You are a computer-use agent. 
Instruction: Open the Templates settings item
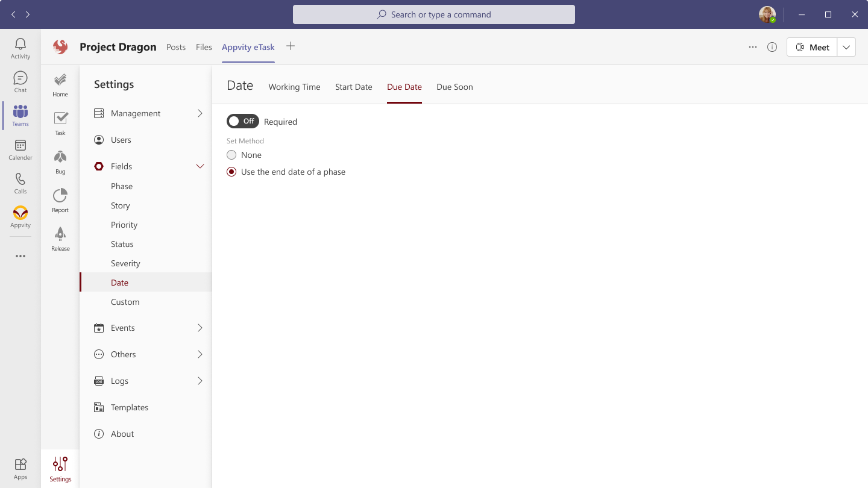(129, 407)
